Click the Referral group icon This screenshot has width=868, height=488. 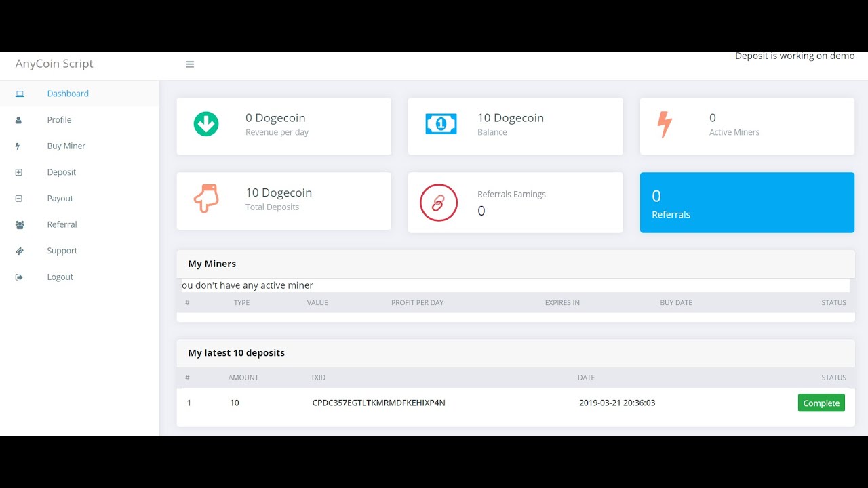pos(20,224)
